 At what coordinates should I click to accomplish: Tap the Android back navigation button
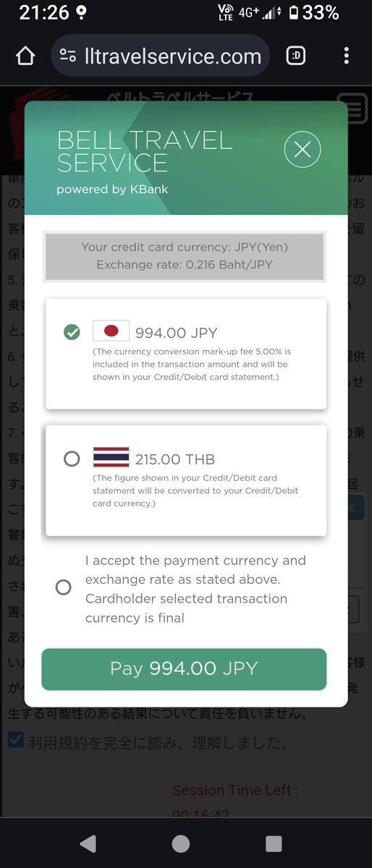pyautogui.click(x=88, y=843)
